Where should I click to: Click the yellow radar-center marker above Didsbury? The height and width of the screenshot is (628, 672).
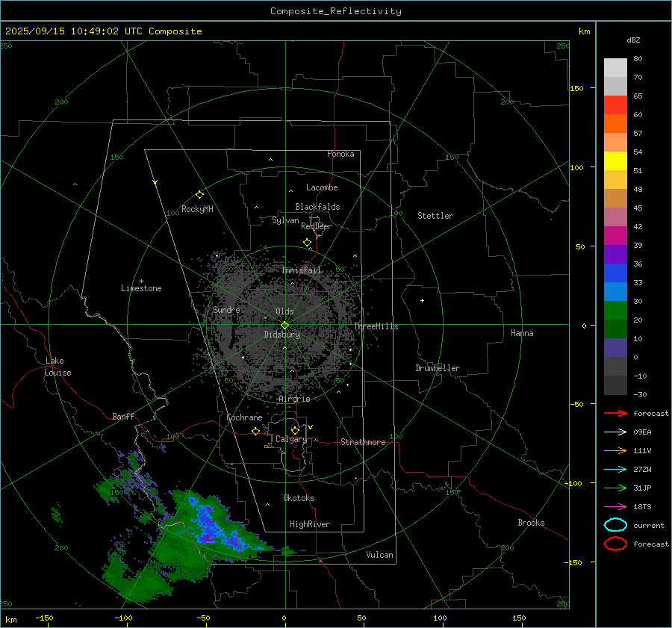284,326
